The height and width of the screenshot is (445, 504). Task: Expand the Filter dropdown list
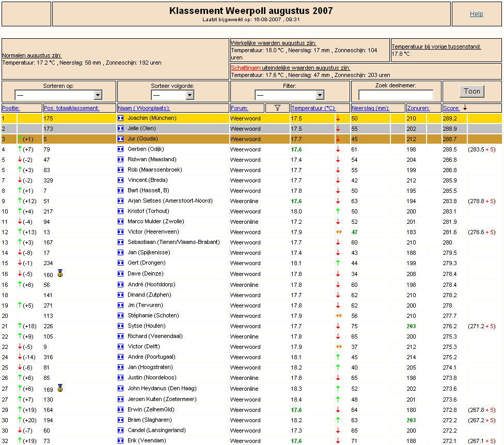(x=289, y=95)
